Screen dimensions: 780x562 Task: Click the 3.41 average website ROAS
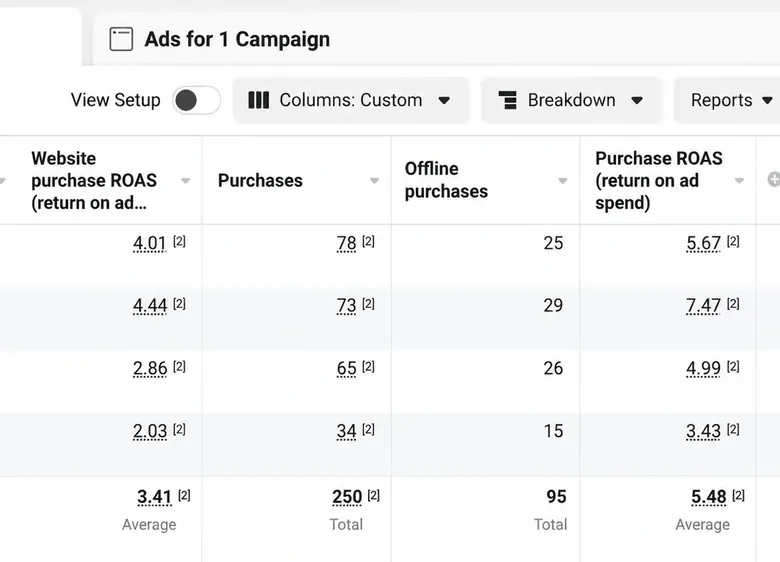point(154,497)
